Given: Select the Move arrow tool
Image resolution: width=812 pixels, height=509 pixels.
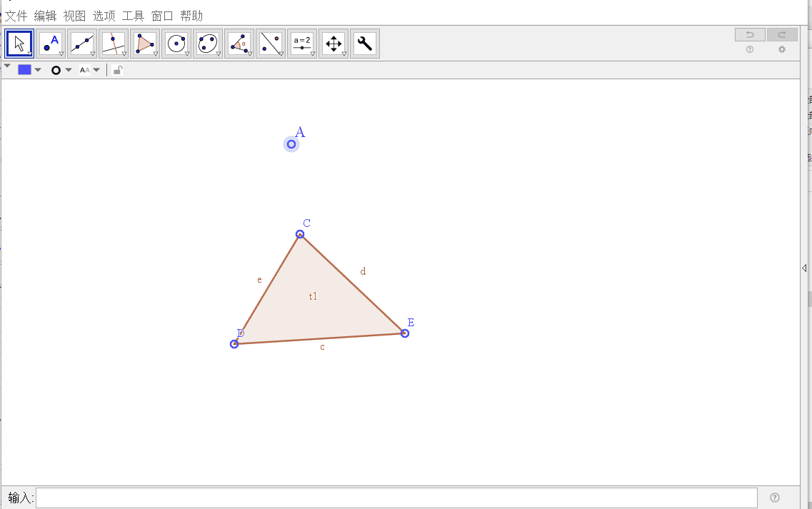Looking at the screenshot, I should (x=19, y=44).
